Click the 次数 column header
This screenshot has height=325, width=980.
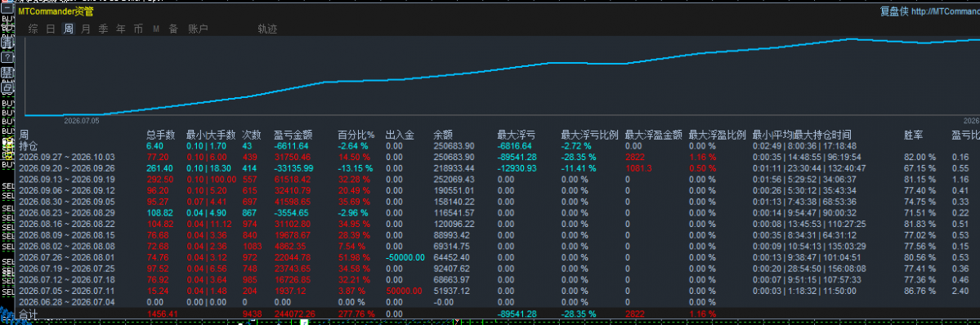[252, 135]
